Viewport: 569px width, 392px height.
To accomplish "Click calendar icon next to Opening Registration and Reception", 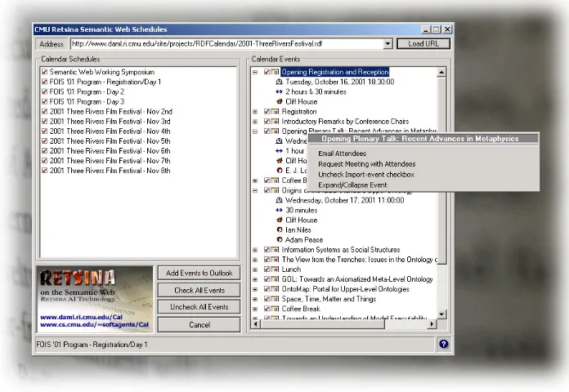I will click(275, 72).
